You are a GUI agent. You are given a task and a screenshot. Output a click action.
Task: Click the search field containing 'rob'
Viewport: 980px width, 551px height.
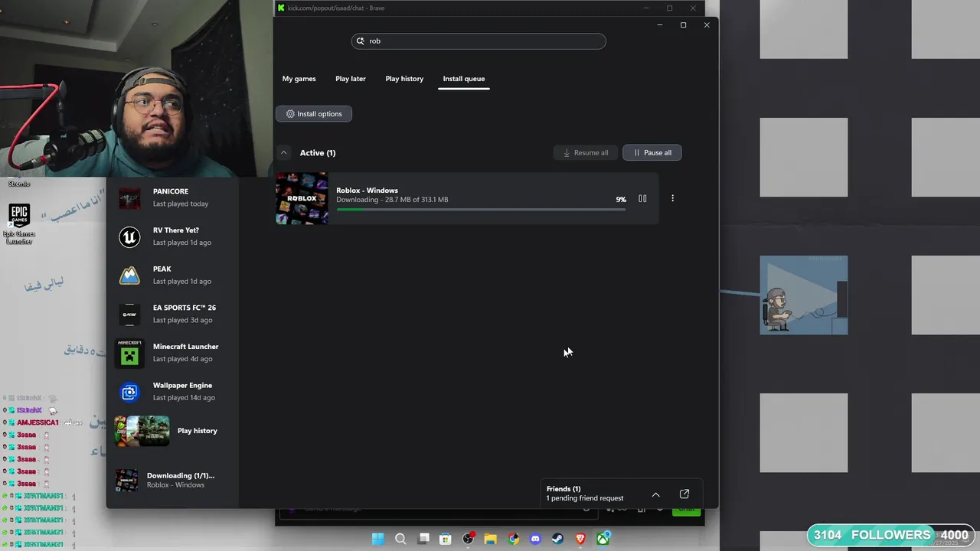coord(479,41)
